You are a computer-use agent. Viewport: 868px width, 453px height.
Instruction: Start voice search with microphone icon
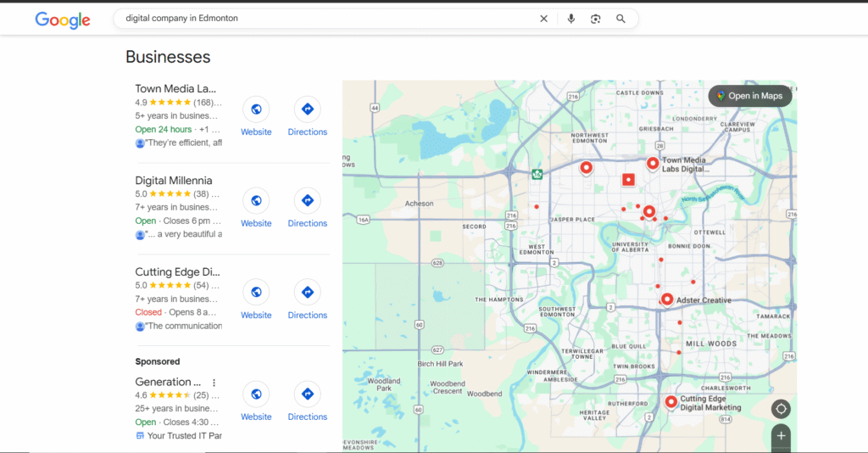click(x=570, y=19)
